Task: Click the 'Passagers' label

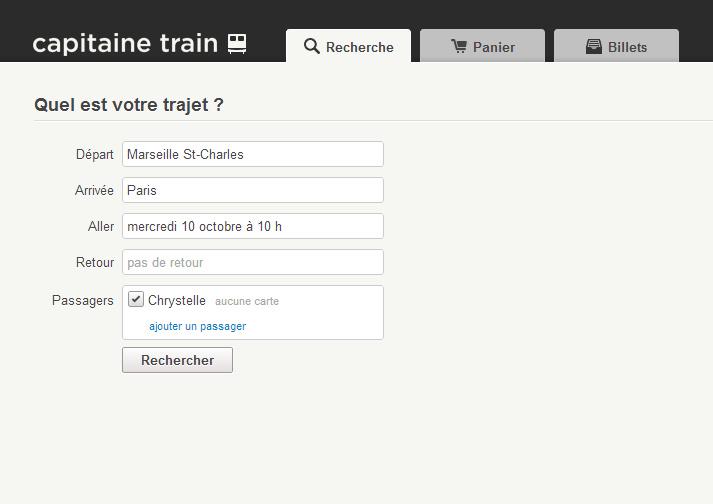Action: point(83,300)
